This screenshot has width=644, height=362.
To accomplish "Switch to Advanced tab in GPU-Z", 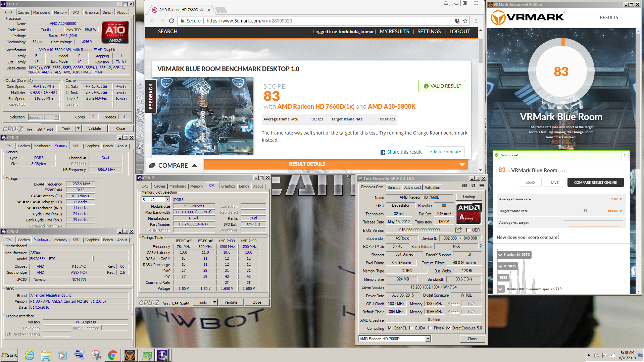I will (x=412, y=188).
